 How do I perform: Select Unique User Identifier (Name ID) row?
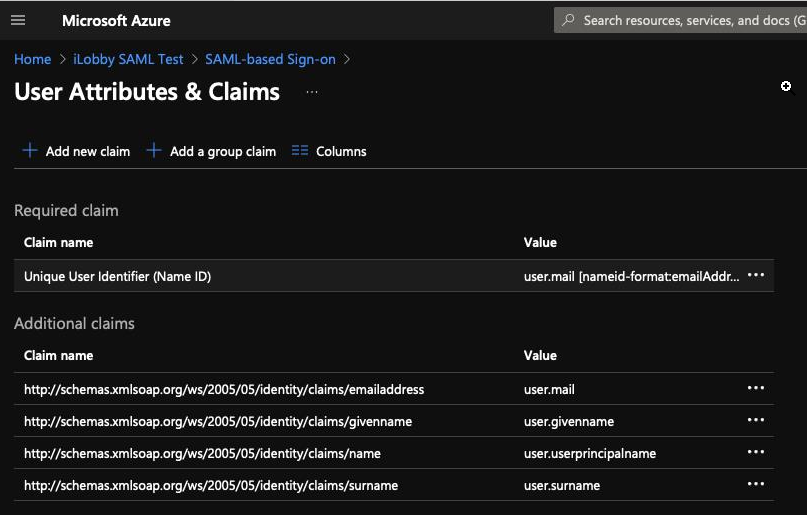394,276
